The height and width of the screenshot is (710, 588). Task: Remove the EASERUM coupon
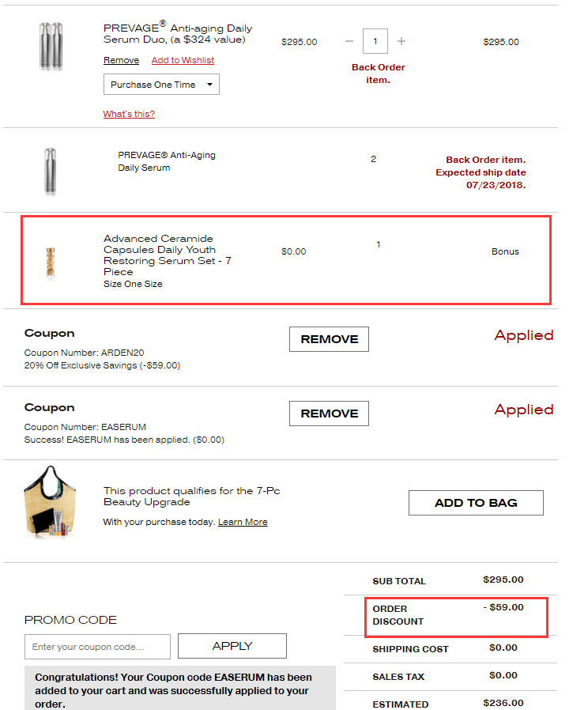tap(329, 414)
